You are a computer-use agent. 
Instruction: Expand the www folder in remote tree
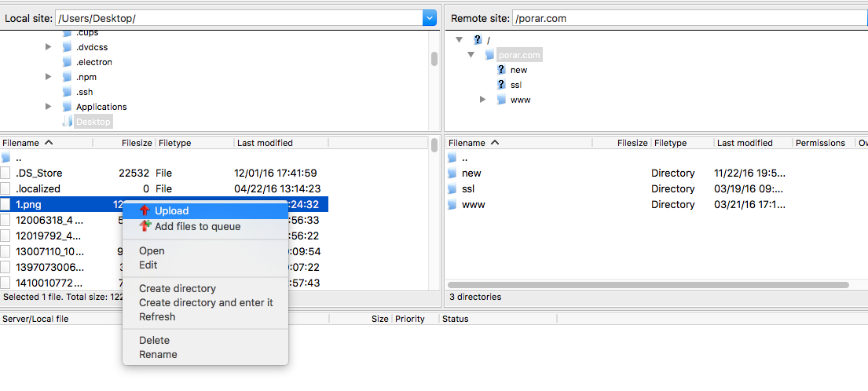[x=483, y=100]
